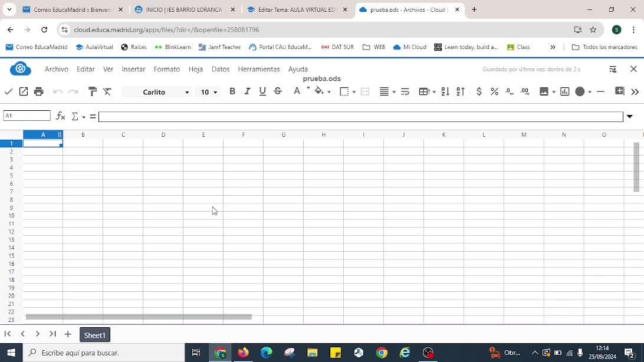Open the Archivo menu

coord(56,69)
